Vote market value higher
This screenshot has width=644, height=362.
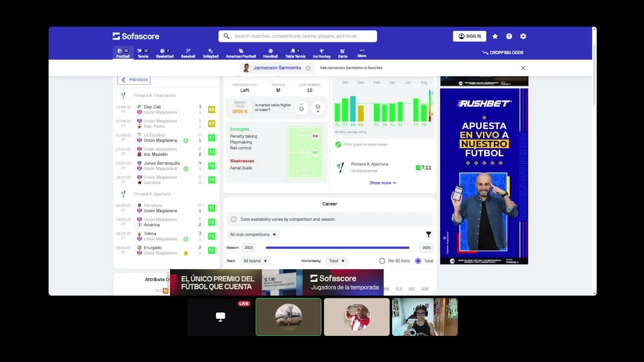click(301, 108)
